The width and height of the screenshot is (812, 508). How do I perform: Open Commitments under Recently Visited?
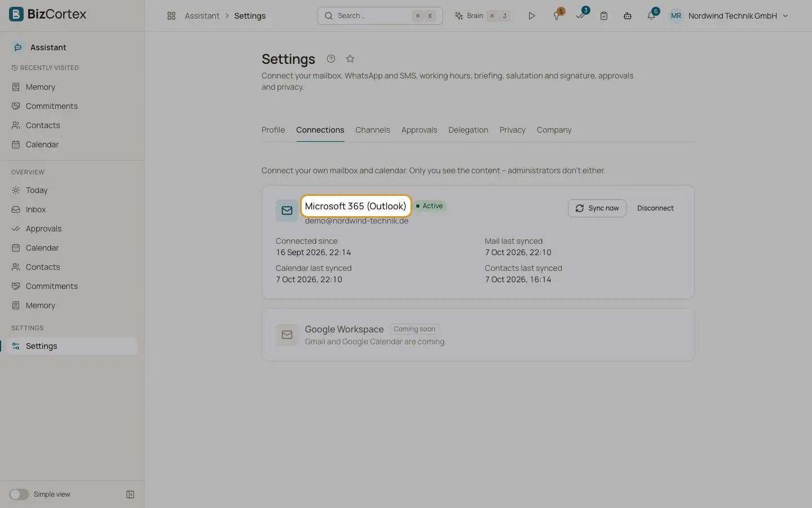pos(72,106)
